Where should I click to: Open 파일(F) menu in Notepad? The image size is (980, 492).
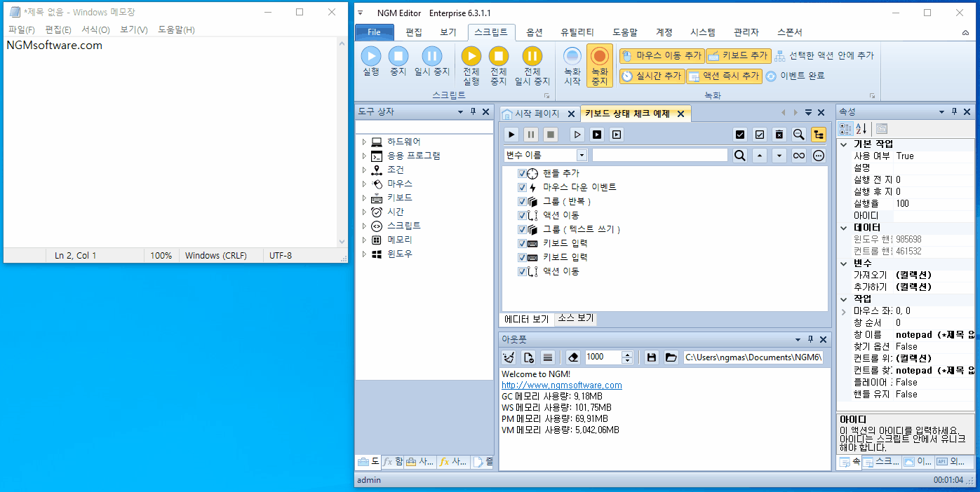click(22, 29)
